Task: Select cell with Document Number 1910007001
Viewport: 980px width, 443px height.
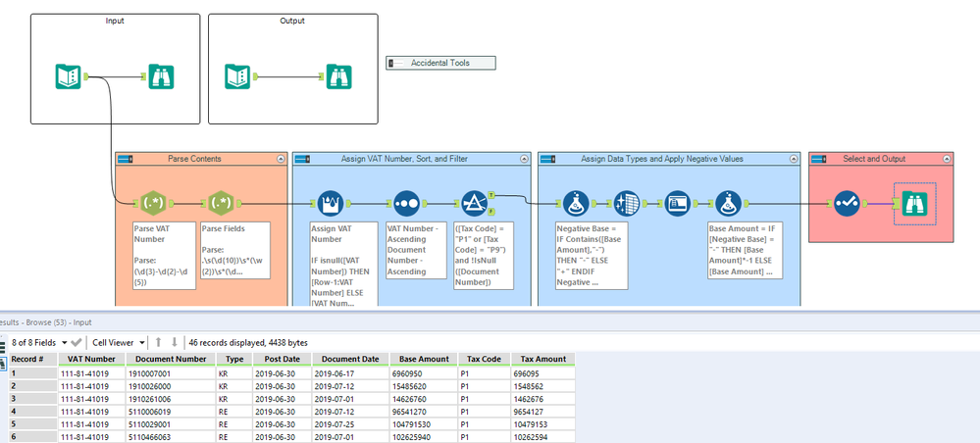Action: [171, 373]
